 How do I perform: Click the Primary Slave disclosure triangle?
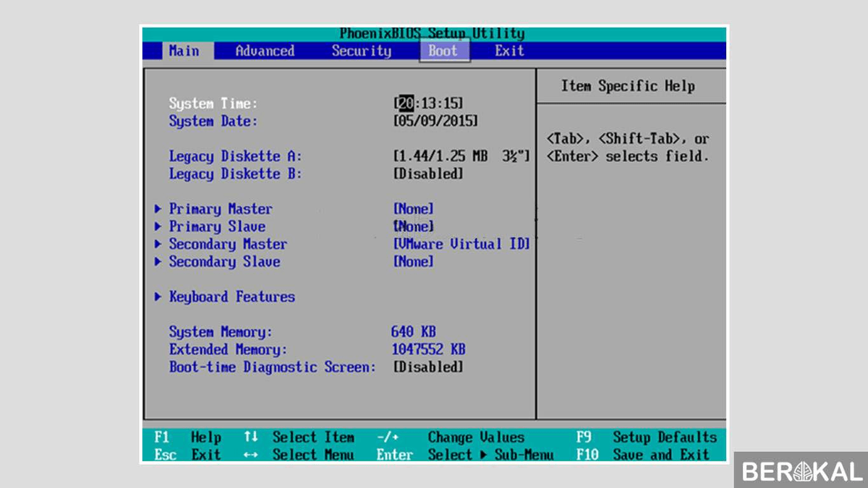click(158, 226)
